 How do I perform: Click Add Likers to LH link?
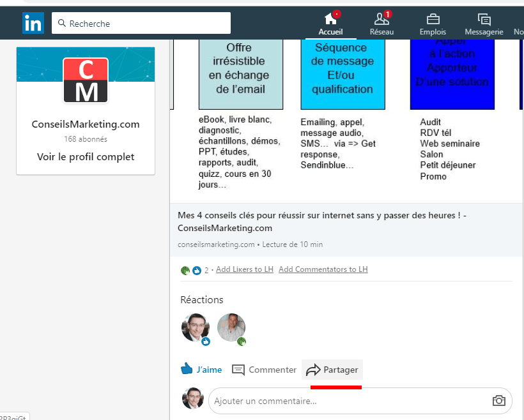(245, 269)
